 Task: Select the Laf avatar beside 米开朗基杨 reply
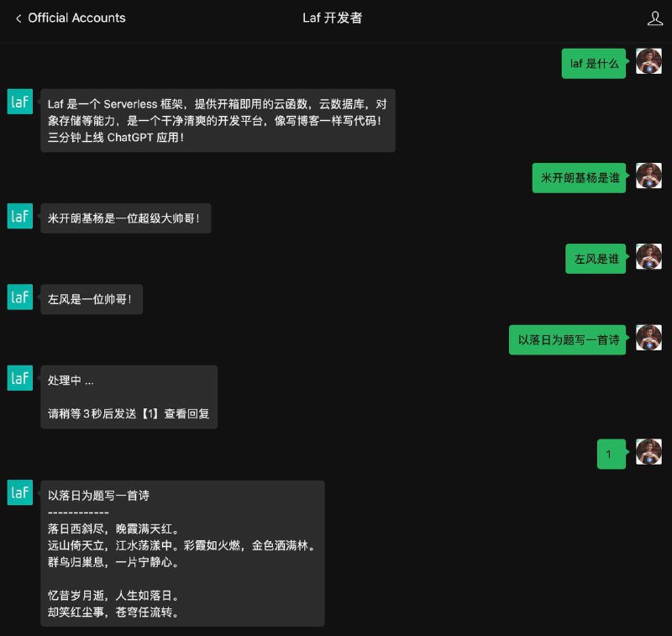[x=19, y=216]
